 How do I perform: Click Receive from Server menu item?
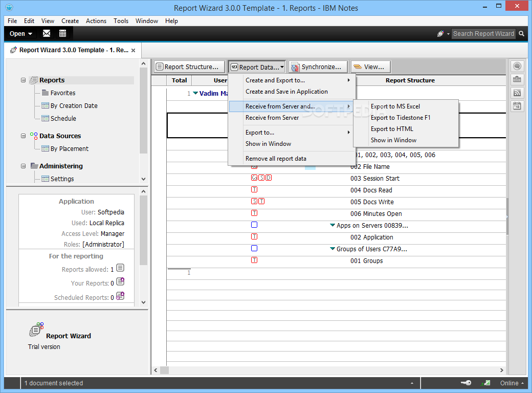tap(292, 117)
